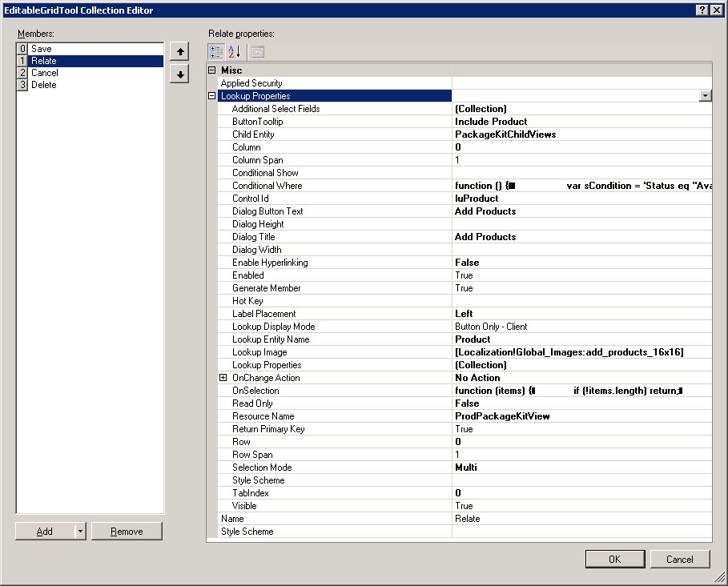
Task: Open the Add button dropdown arrow
Action: click(80, 532)
